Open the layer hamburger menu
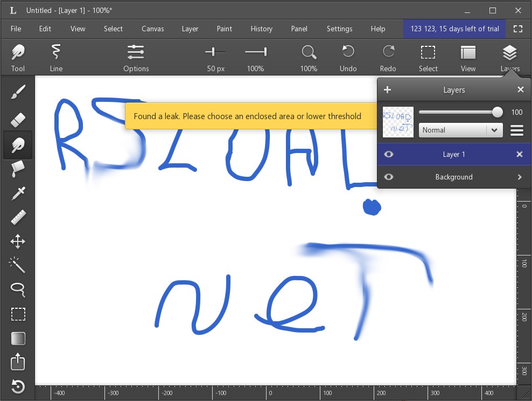This screenshot has width=532, height=401. tap(517, 130)
